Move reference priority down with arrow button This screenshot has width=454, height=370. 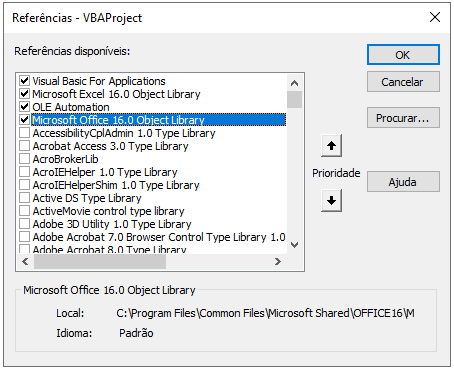coord(331,201)
